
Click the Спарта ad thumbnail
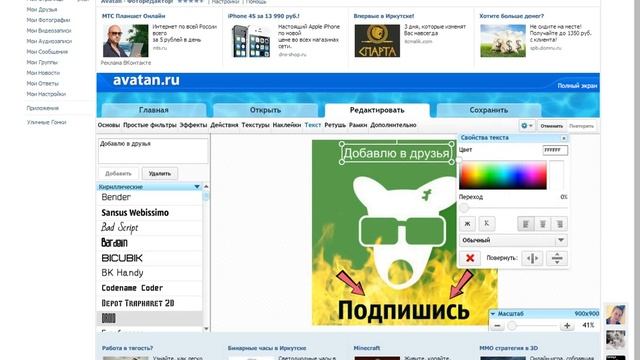coord(377,41)
